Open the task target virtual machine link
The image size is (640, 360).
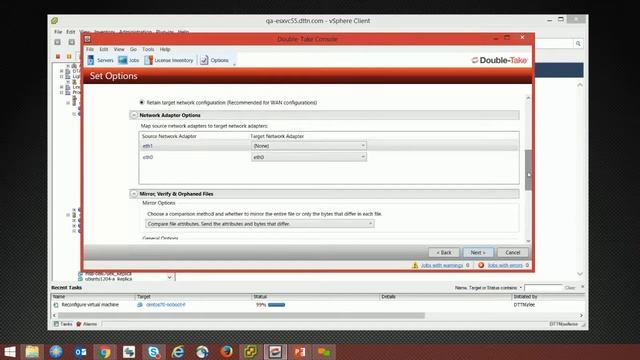pyautogui.click(x=165, y=305)
